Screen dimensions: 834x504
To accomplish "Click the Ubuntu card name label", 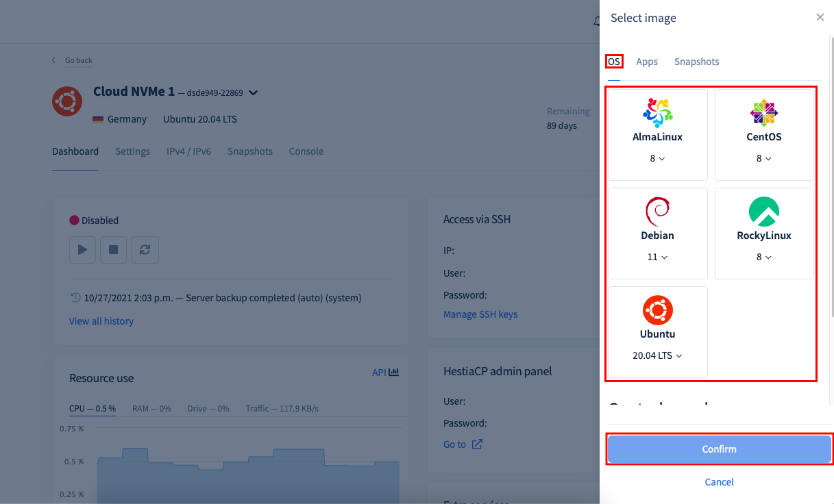I will pos(658,334).
